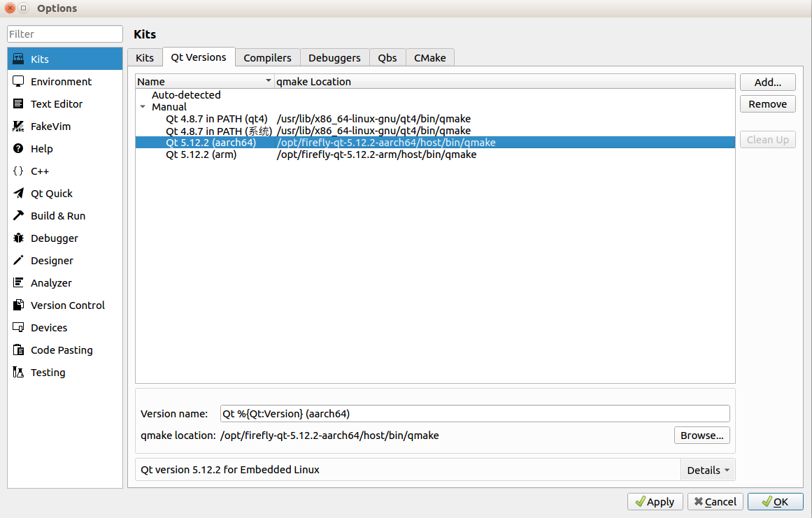Viewport: 812px width, 518px height.
Task: Select the Kits category icon in sidebar
Action: click(x=18, y=59)
